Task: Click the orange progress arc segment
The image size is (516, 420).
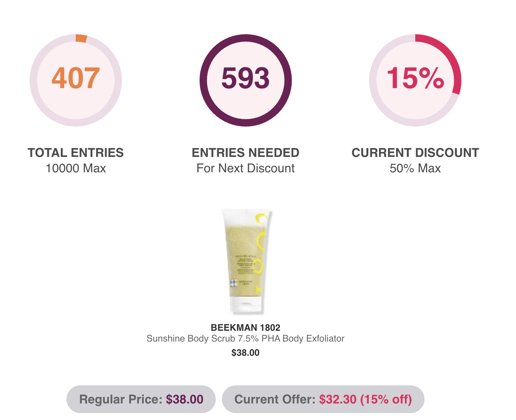Action: pyautogui.click(x=81, y=38)
